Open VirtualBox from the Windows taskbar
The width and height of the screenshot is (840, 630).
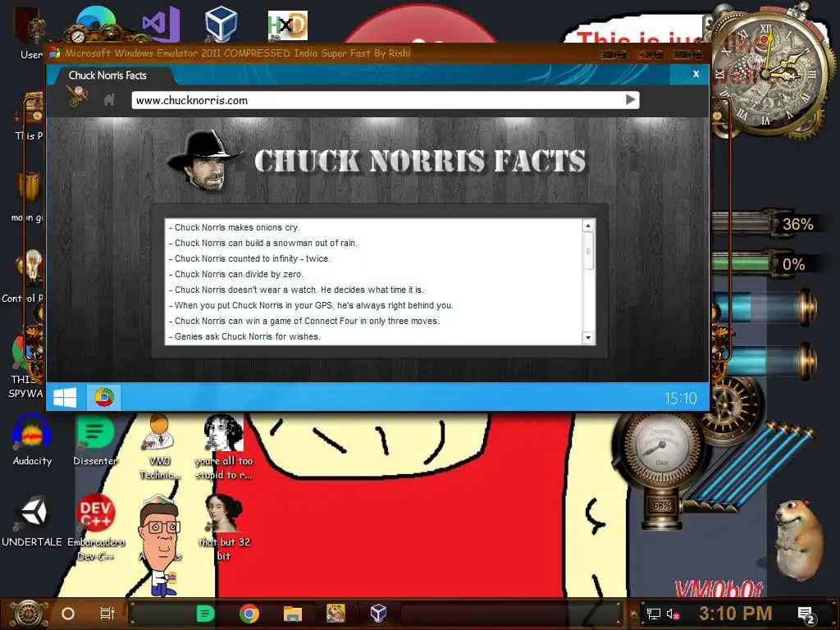tap(379, 614)
